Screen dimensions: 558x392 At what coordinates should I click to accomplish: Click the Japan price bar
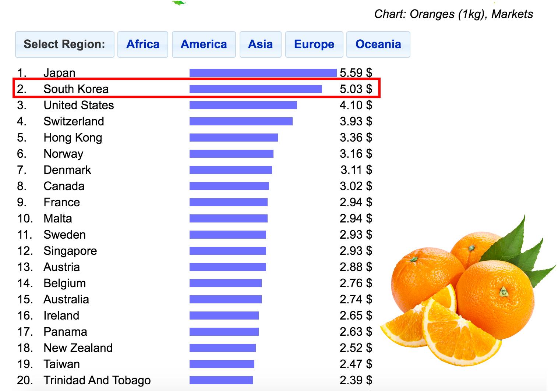(263, 73)
